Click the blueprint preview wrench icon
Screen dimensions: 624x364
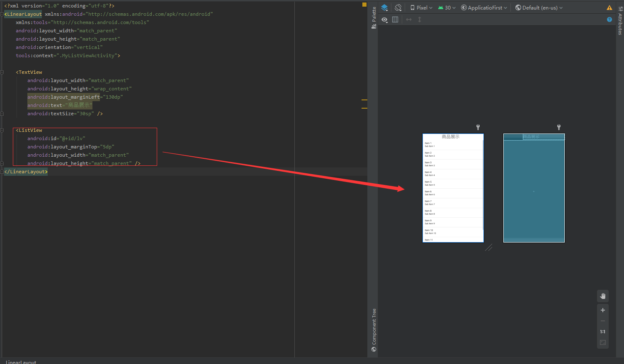tap(559, 127)
